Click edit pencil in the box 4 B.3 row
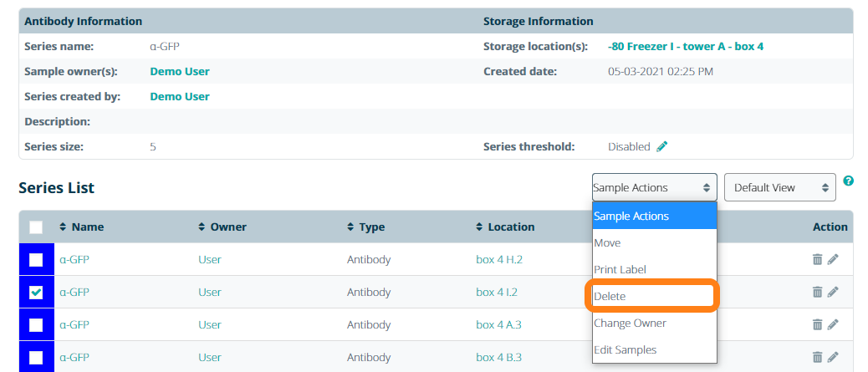 click(833, 357)
